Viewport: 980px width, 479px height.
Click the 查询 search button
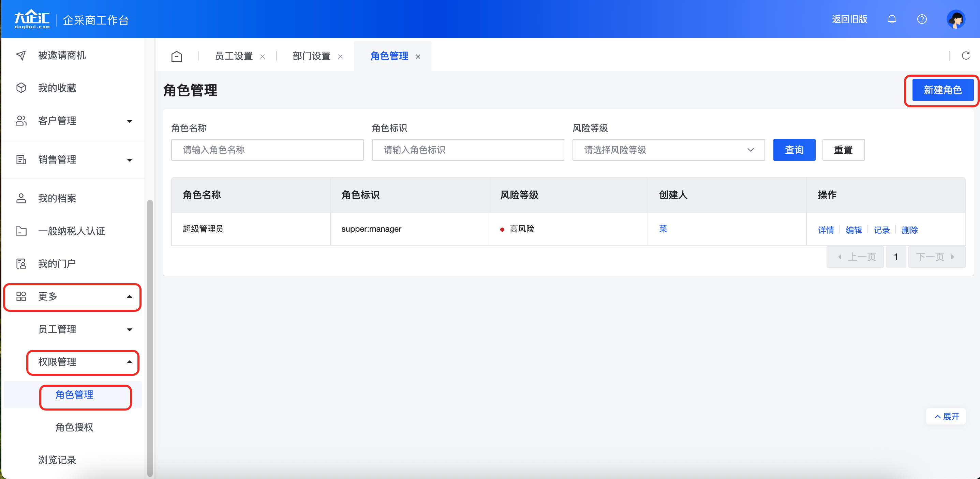(x=794, y=150)
